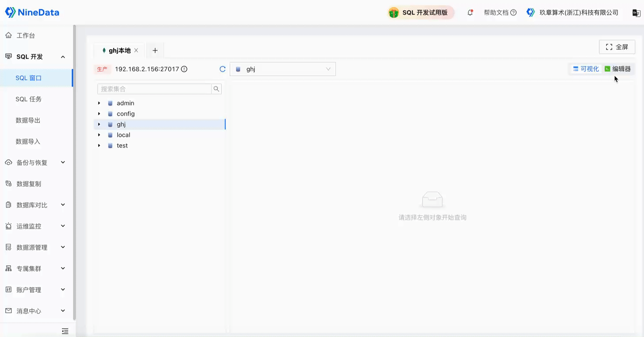Expand 数据库对比 menu chevron
Screen dimensions: 644x337
63,205
